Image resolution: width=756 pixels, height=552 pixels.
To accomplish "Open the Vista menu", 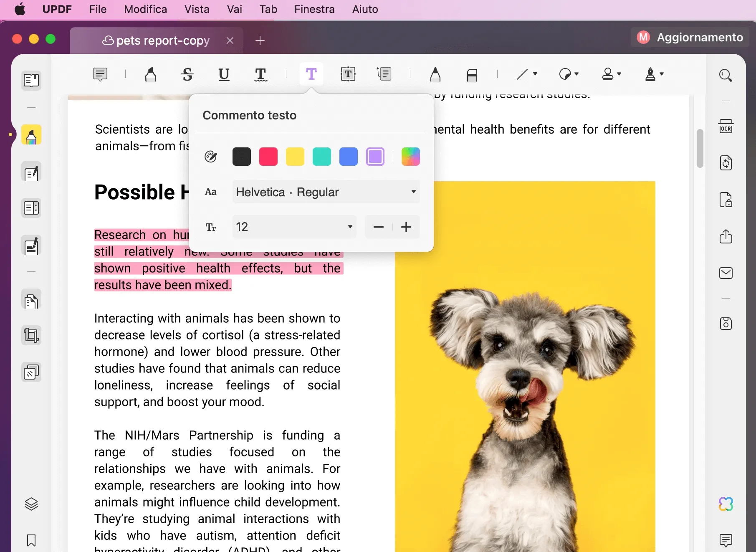I will pos(197,9).
